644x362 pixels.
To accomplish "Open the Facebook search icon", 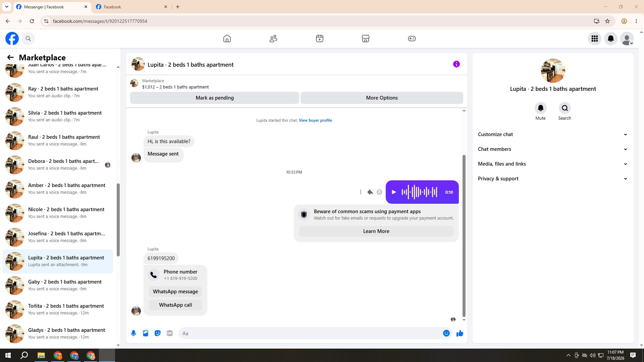I will (28, 39).
